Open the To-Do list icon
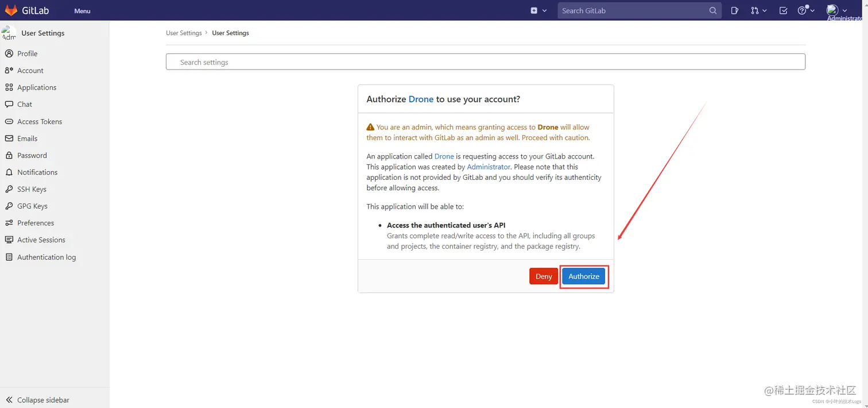The width and height of the screenshot is (868, 408). point(784,10)
